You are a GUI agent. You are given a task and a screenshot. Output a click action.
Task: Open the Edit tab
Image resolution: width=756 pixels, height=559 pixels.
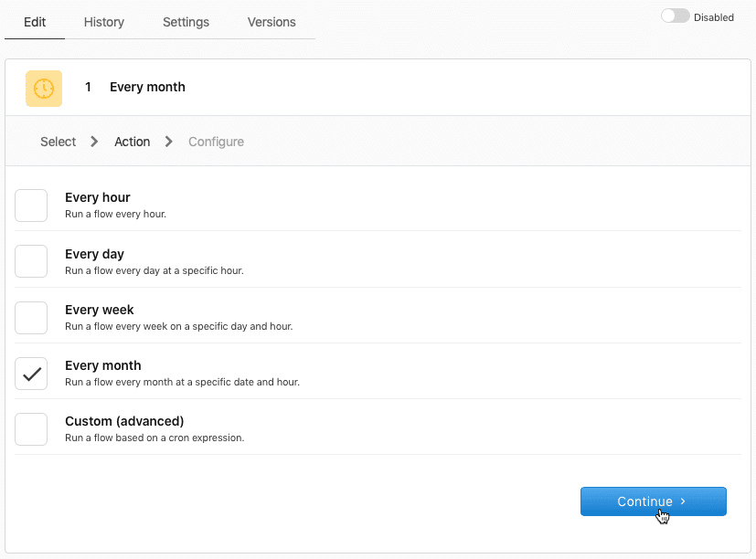[35, 22]
